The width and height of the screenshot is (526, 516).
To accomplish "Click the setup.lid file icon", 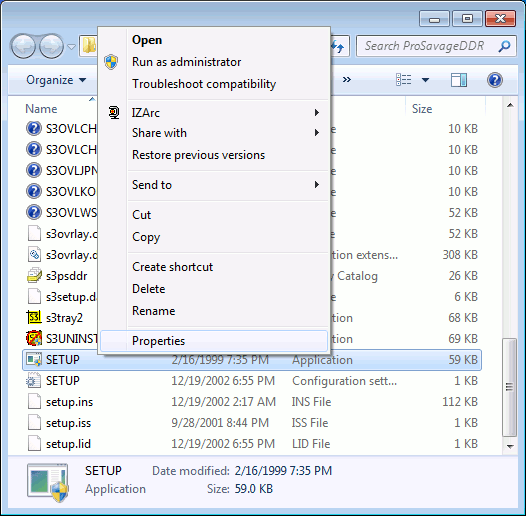I will tap(34, 444).
